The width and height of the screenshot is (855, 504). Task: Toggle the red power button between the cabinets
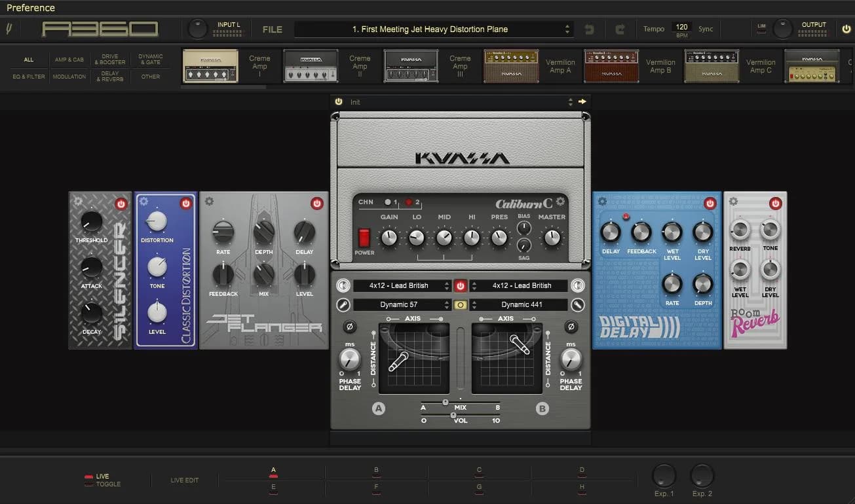pyautogui.click(x=461, y=285)
